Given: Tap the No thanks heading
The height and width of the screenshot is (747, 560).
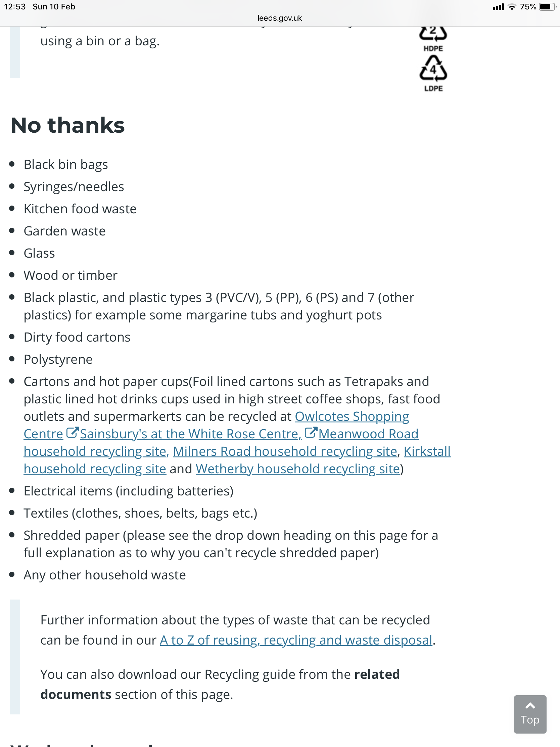Looking at the screenshot, I should coord(67,125).
